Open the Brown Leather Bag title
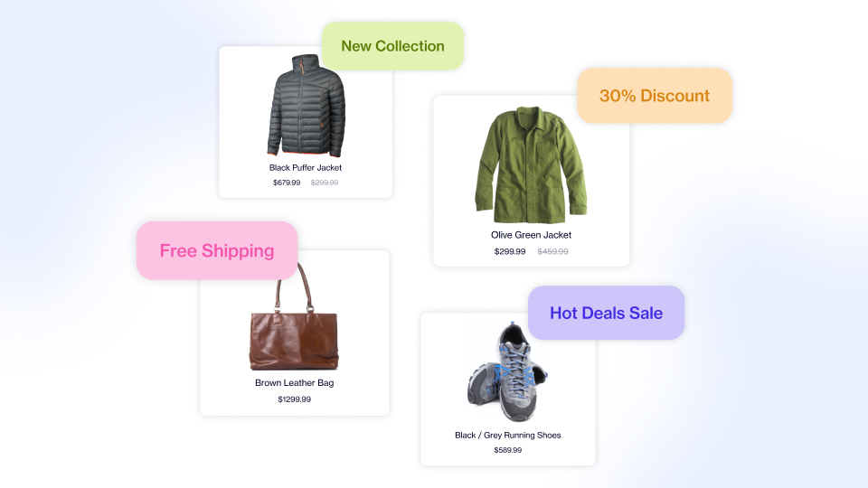 pos(295,383)
